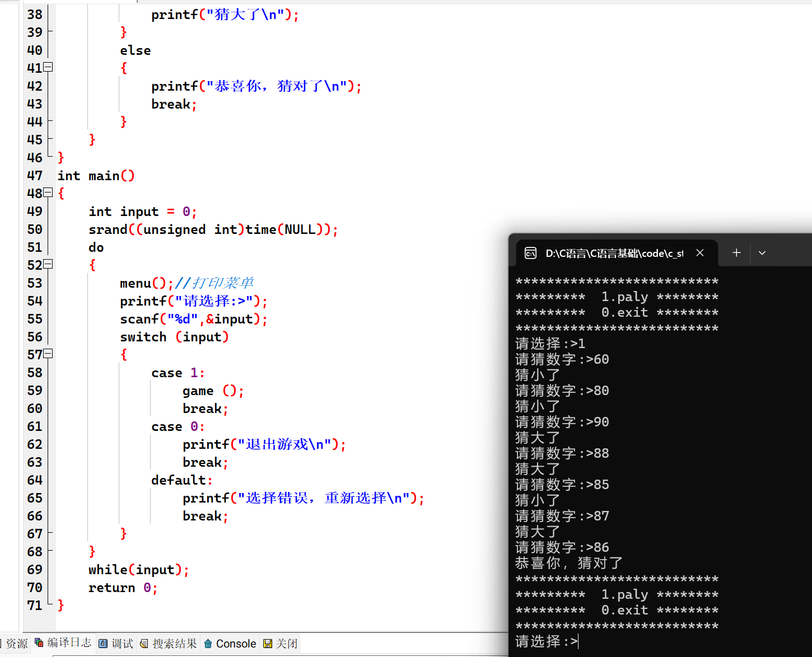This screenshot has height=657, width=812.
Task: Open the 编译日志 tab
Action: (x=63, y=643)
